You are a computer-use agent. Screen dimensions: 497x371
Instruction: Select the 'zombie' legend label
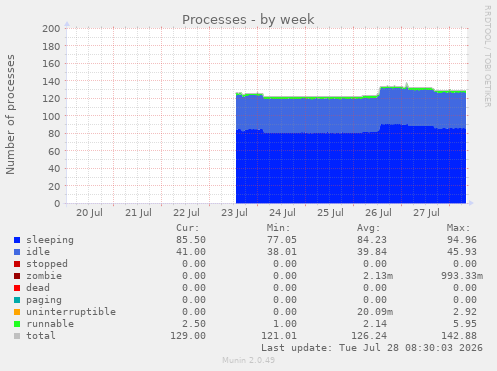point(44,276)
